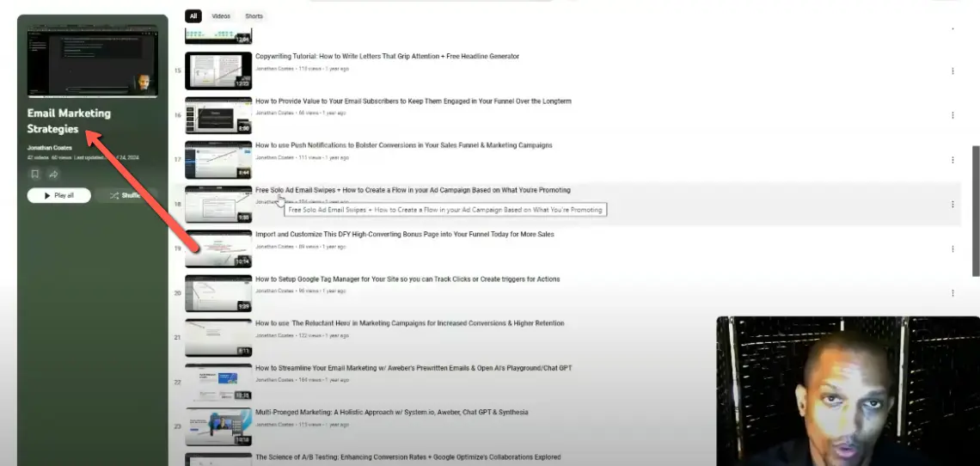
Task: Click thumbnail of DFY Bonus Page video
Action: pyautogui.click(x=218, y=249)
